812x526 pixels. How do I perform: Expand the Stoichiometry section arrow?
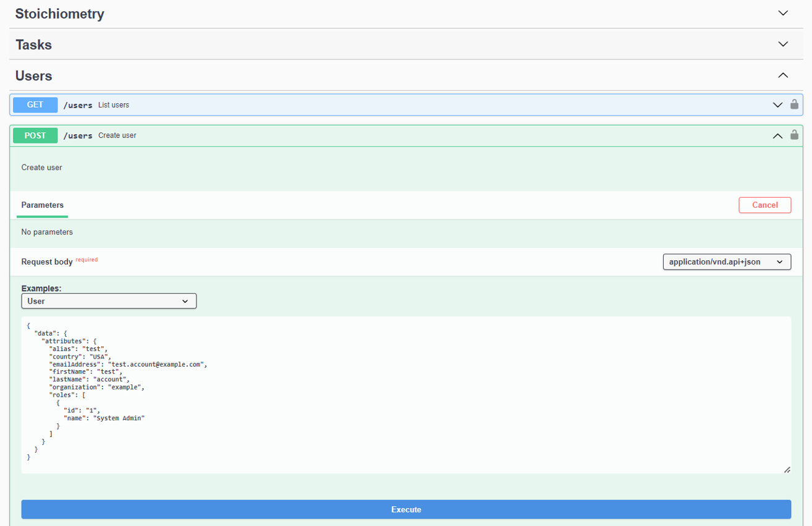coord(783,13)
